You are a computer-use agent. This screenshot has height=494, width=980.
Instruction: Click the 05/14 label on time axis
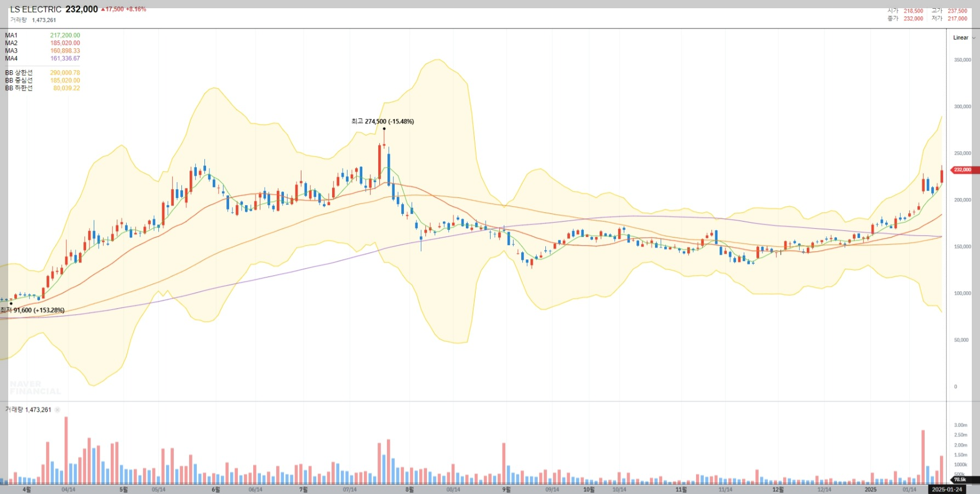158,490
